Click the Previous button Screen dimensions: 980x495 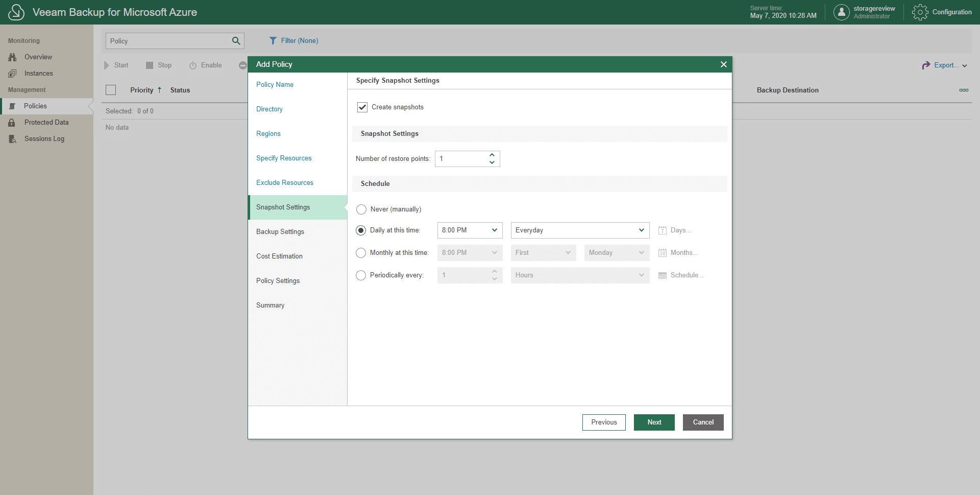604,422
